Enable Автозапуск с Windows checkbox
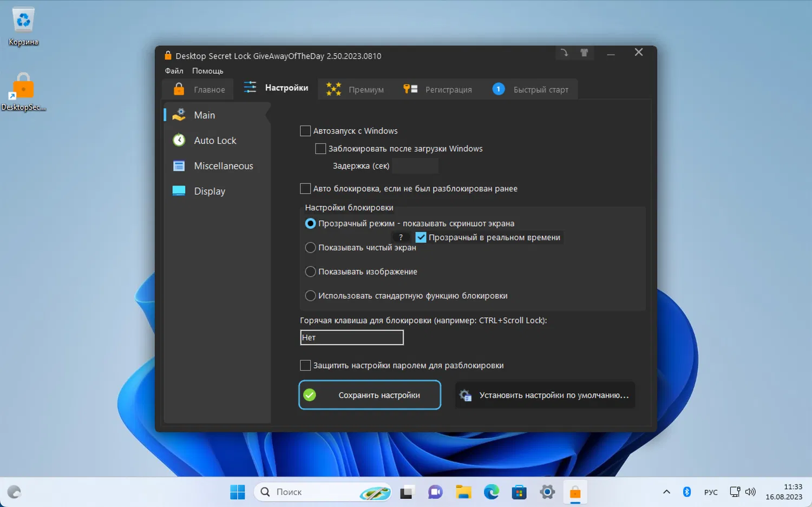 [x=305, y=131]
